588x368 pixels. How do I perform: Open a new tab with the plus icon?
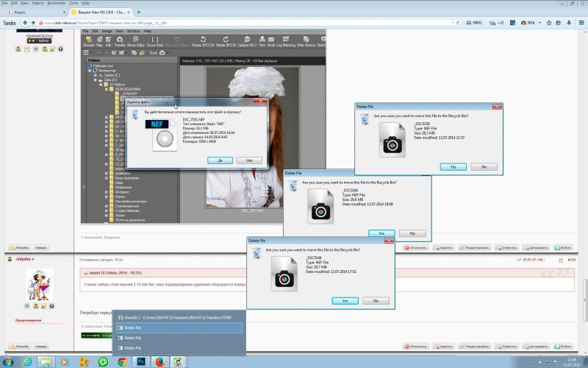[x=138, y=13]
